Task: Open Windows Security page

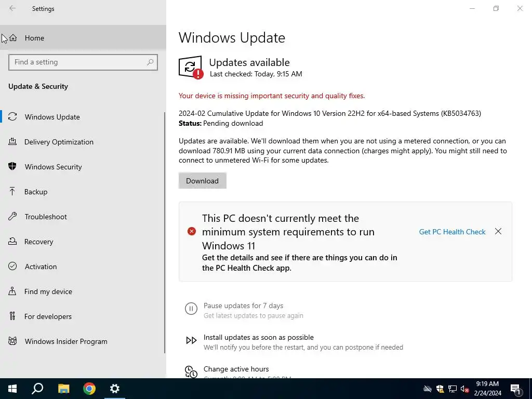Action: coord(82,167)
